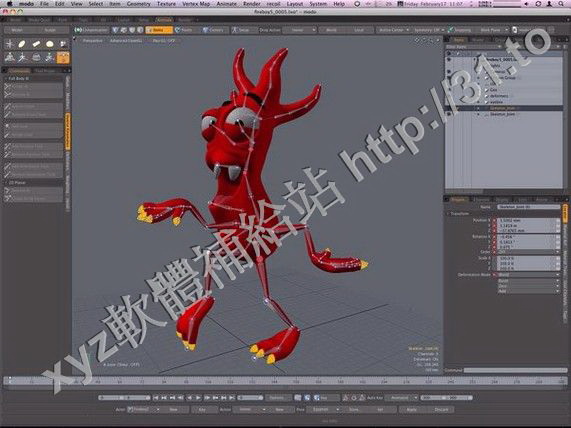Select the third icon in the second tool row
The image size is (571, 428).
pos(36,58)
